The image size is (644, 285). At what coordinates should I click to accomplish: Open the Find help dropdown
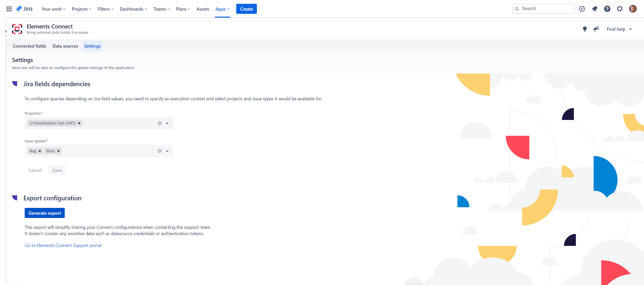[619, 29]
